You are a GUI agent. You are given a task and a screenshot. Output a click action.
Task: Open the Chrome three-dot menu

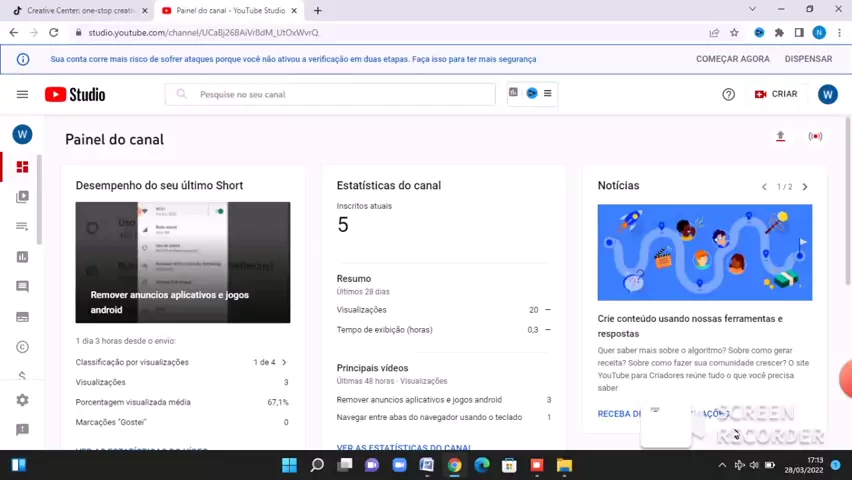point(840,33)
